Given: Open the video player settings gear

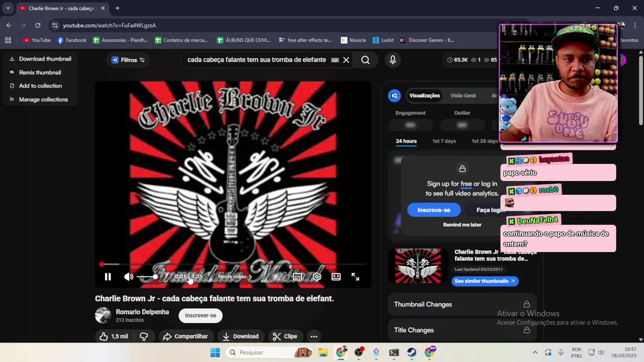Looking at the screenshot, I should click(x=316, y=277).
